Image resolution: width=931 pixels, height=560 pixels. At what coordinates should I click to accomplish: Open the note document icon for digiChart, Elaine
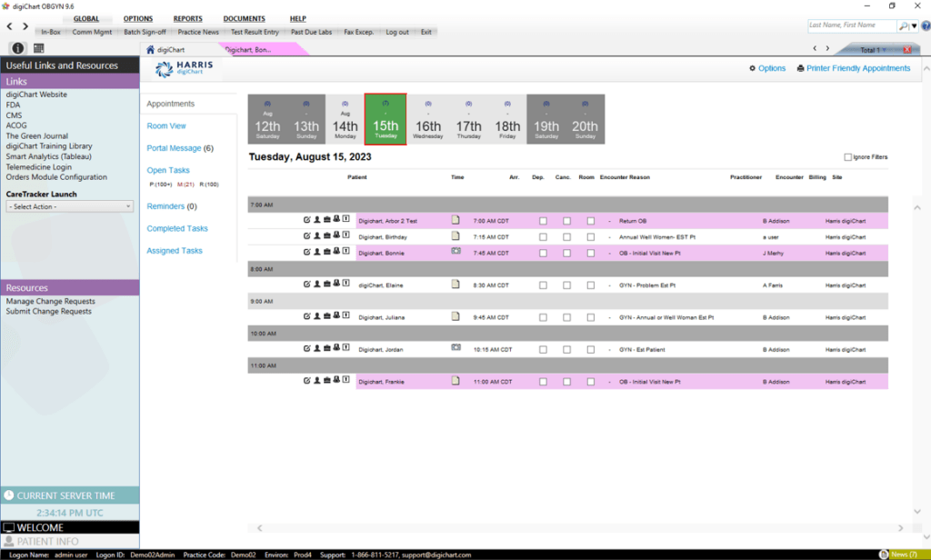pos(455,284)
